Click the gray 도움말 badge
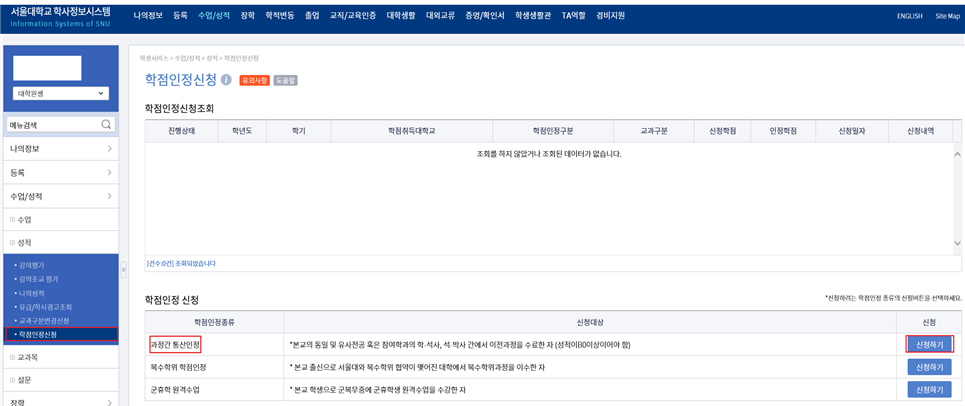This screenshot has width=965, height=406. click(x=285, y=80)
